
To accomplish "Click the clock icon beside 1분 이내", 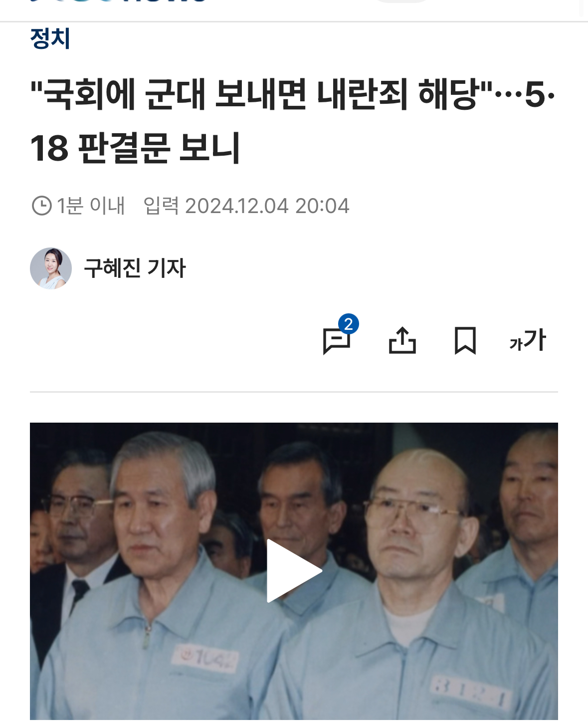I will pyautogui.click(x=42, y=206).
